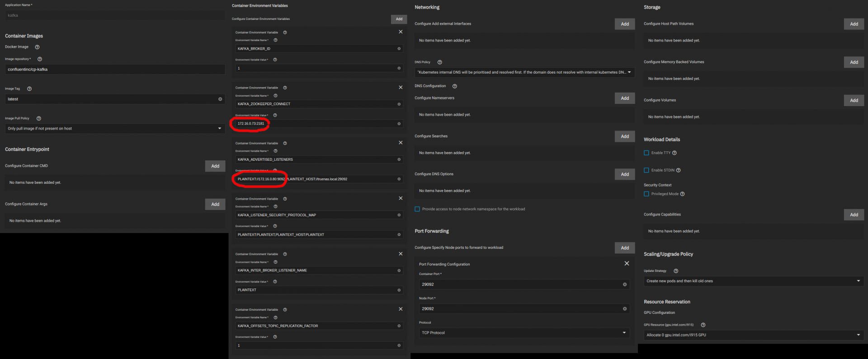Enable Privileged Mode checkbox
The image size is (868, 359).
[646, 194]
